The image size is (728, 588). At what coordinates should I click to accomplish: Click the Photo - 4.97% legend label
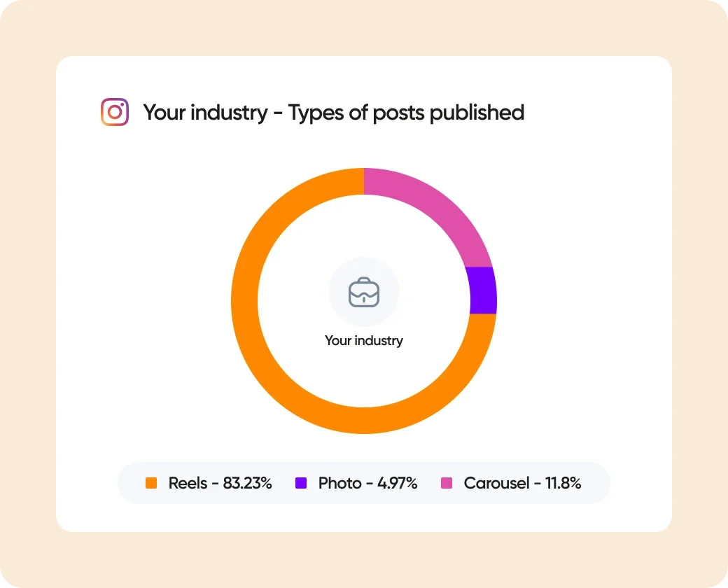(x=367, y=483)
